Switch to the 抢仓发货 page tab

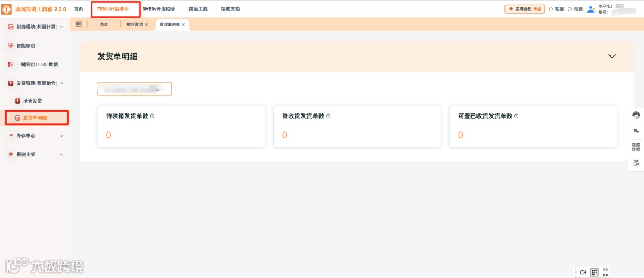pos(135,24)
